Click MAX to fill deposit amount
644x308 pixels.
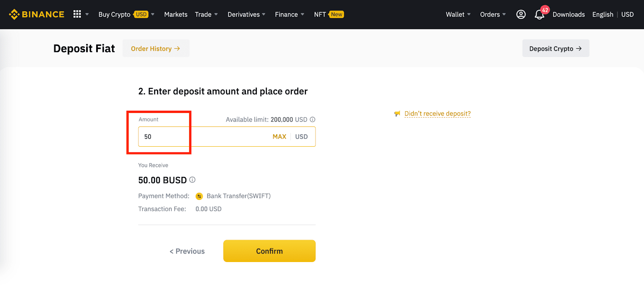coord(279,137)
